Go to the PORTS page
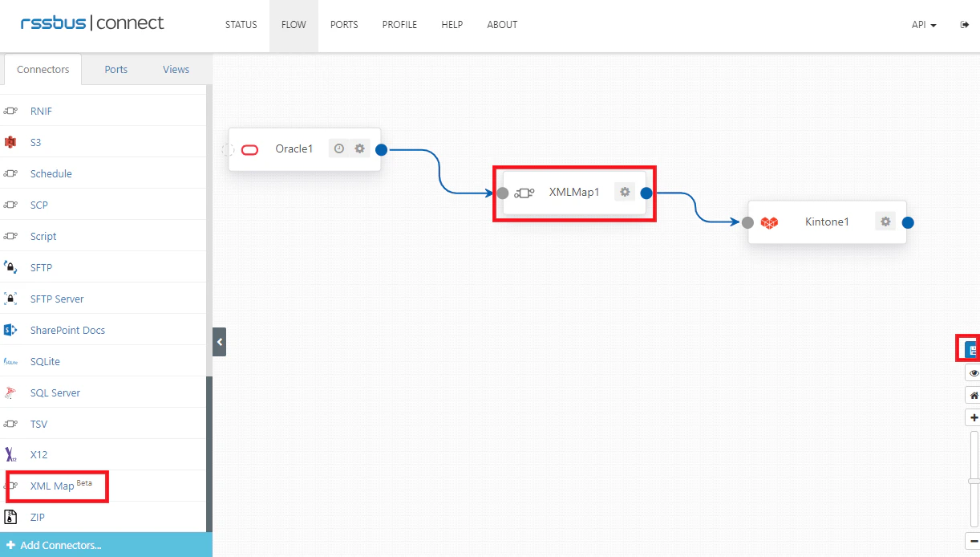Image resolution: width=980 pixels, height=557 pixels. tap(344, 25)
